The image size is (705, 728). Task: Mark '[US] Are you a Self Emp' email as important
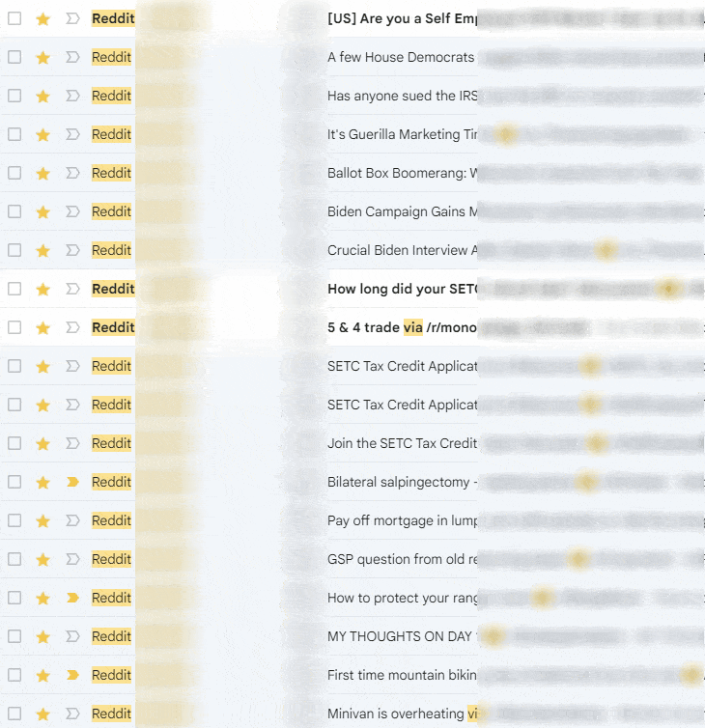point(72,18)
